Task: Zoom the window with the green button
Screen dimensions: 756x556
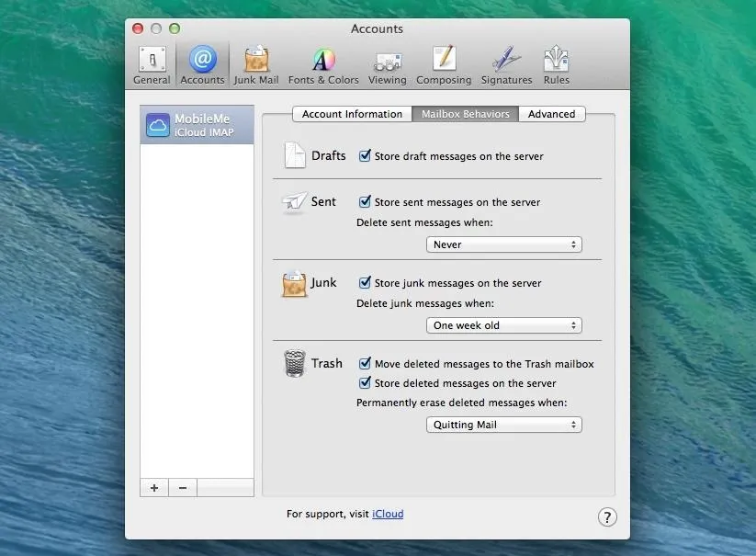Action: point(175,28)
